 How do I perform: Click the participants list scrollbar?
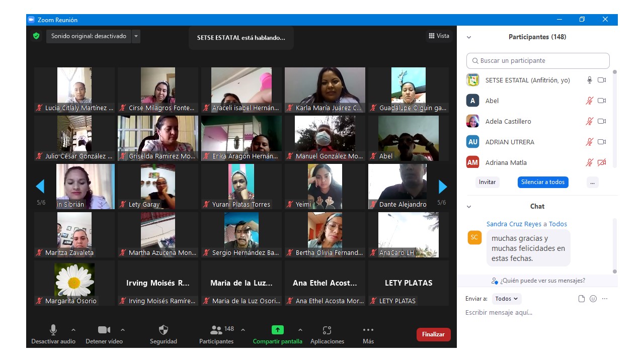[614, 118]
